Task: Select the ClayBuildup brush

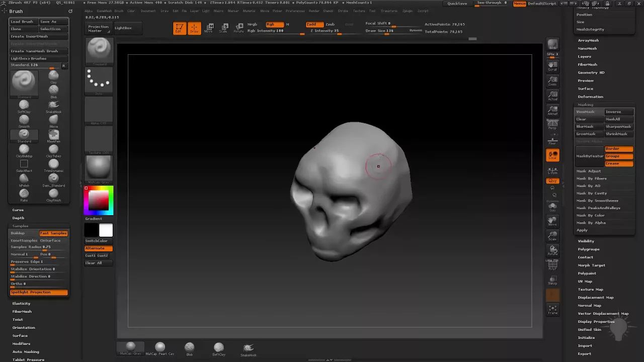Action: pyautogui.click(x=24, y=150)
